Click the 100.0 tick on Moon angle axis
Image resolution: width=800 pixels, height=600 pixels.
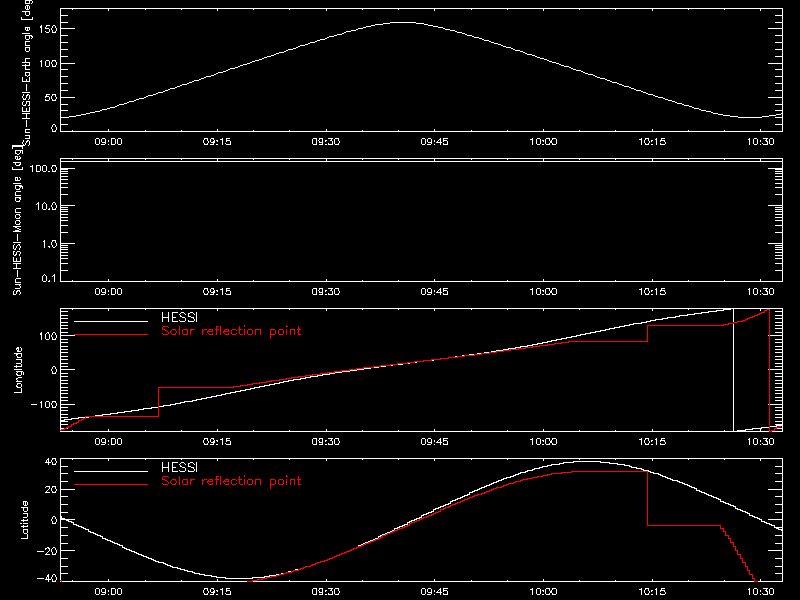[x=43, y=168]
